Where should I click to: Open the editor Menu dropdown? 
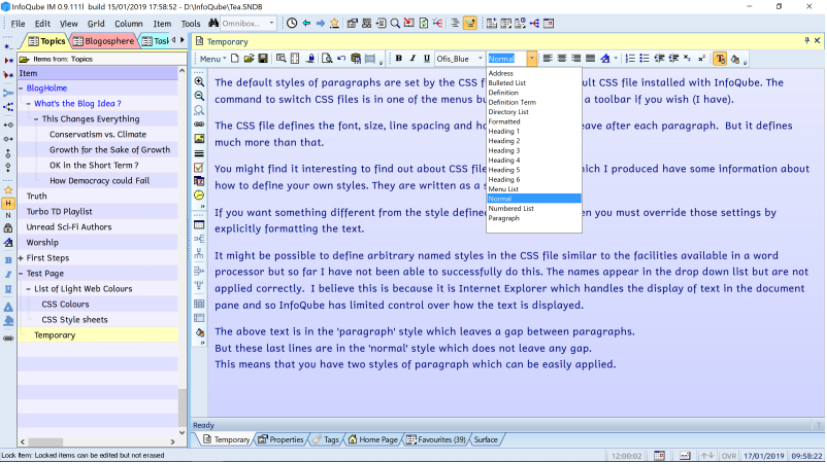pos(213,59)
